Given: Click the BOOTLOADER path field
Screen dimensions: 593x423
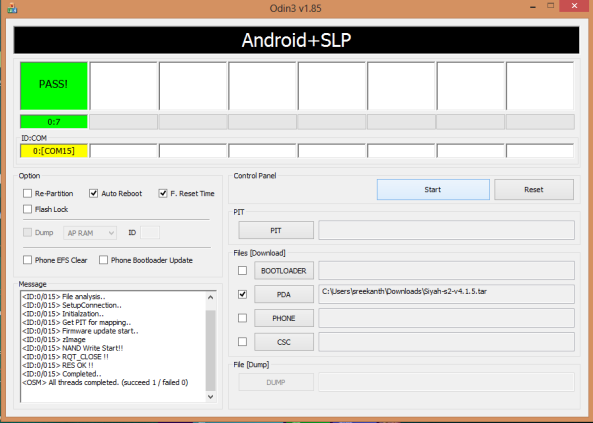Looking at the screenshot, I should tap(446, 271).
